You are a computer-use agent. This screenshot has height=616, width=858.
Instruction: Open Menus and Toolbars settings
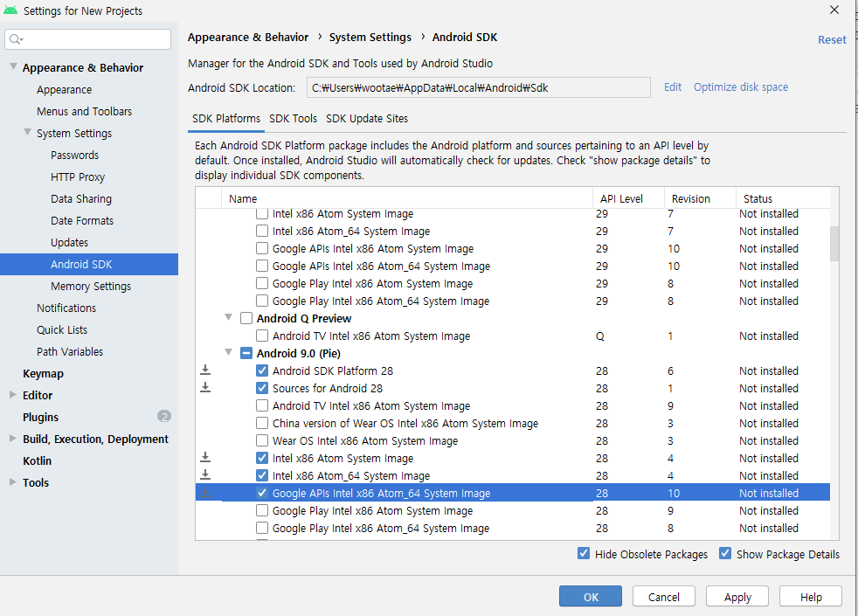[x=84, y=112]
